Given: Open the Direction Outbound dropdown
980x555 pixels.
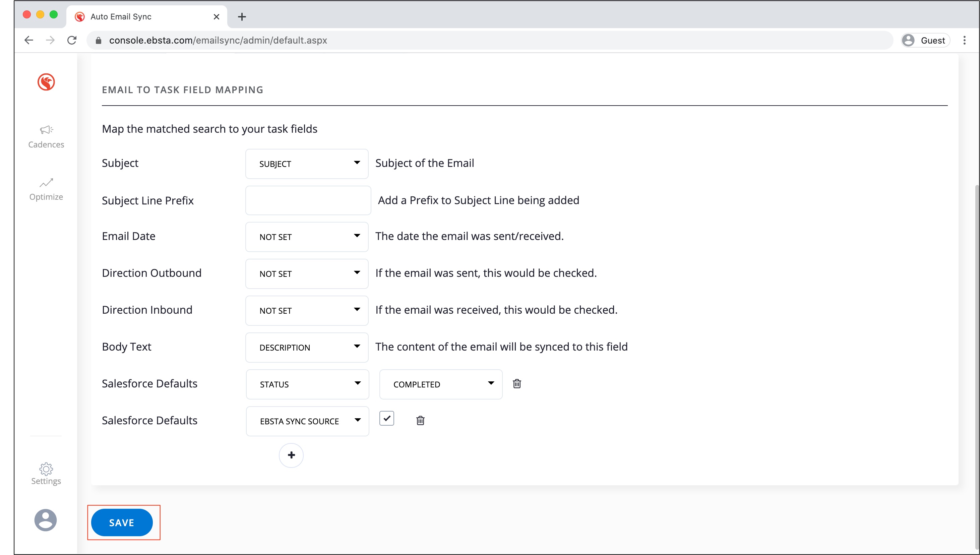Looking at the screenshot, I should (x=307, y=273).
